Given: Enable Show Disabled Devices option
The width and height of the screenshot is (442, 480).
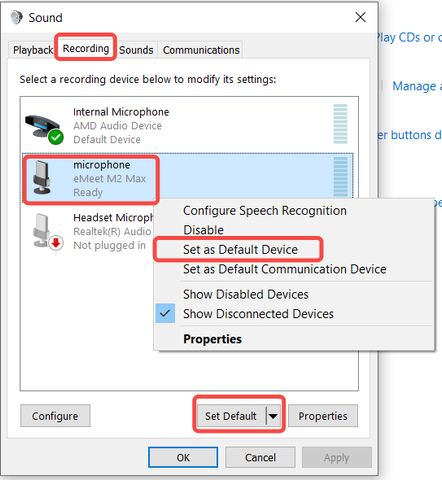Looking at the screenshot, I should [x=246, y=294].
